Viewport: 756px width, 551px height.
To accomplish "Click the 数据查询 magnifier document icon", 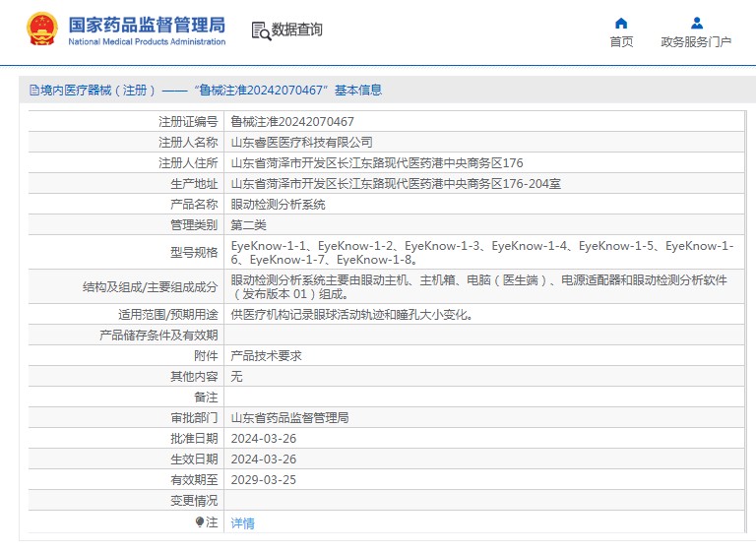I will point(261,31).
